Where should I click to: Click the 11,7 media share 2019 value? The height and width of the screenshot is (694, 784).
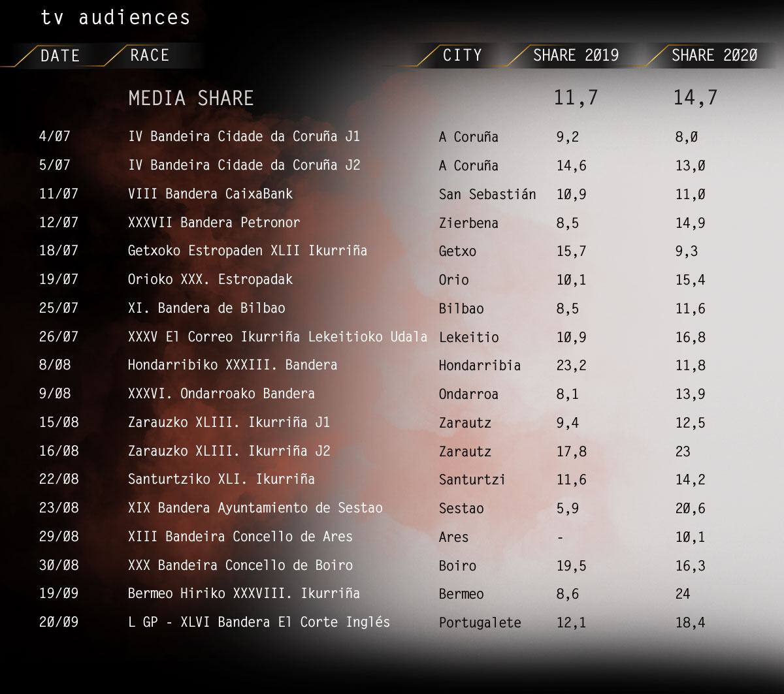tap(576, 98)
